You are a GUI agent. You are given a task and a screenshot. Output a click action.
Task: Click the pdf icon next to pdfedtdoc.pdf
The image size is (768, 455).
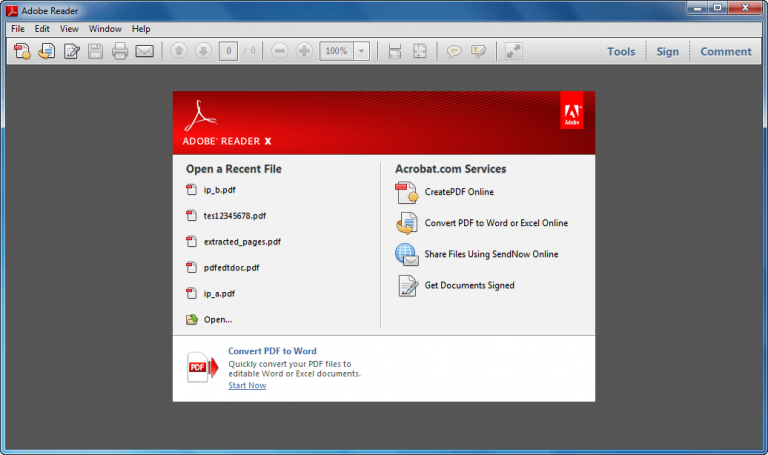pos(192,267)
